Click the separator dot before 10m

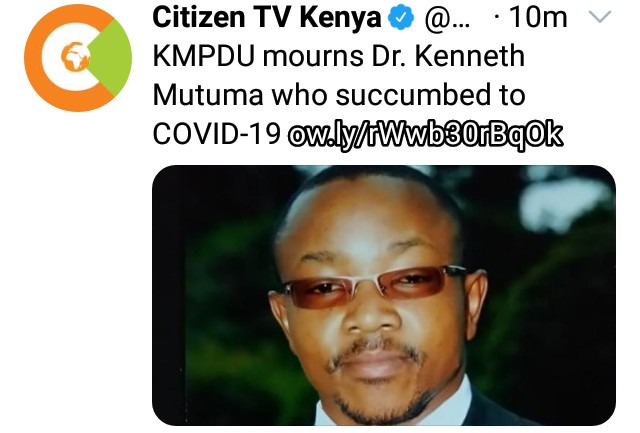click(496, 18)
